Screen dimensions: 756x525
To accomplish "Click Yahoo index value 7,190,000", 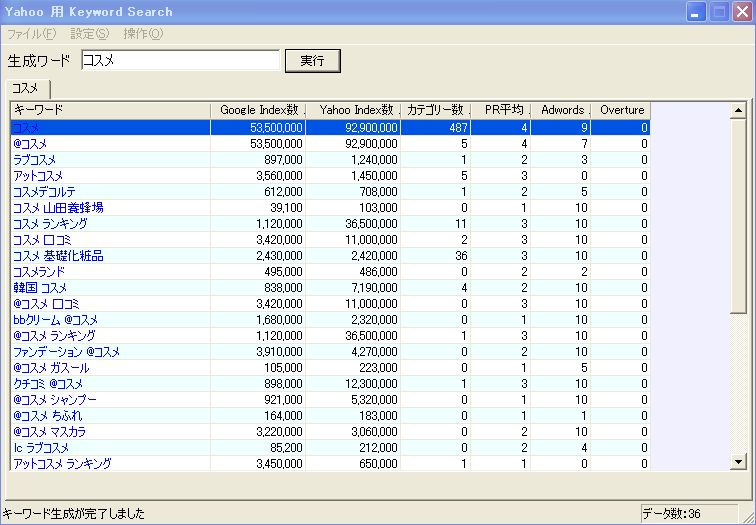I will 374,288.
